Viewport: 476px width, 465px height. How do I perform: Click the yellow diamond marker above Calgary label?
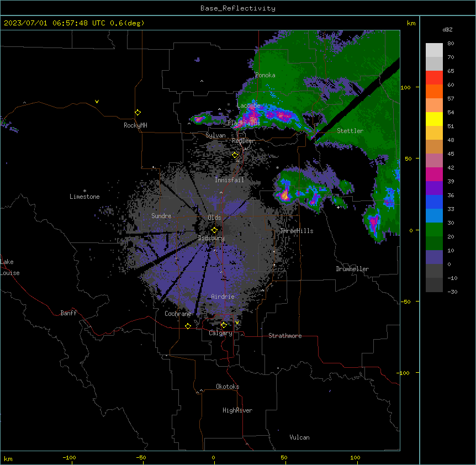(224, 325)
